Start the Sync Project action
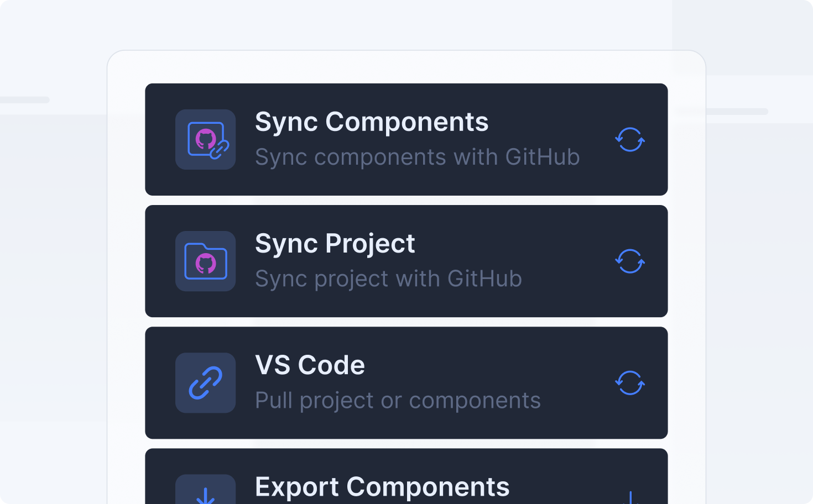The height and width of the screenshot is (504, 813). (406, 261)
